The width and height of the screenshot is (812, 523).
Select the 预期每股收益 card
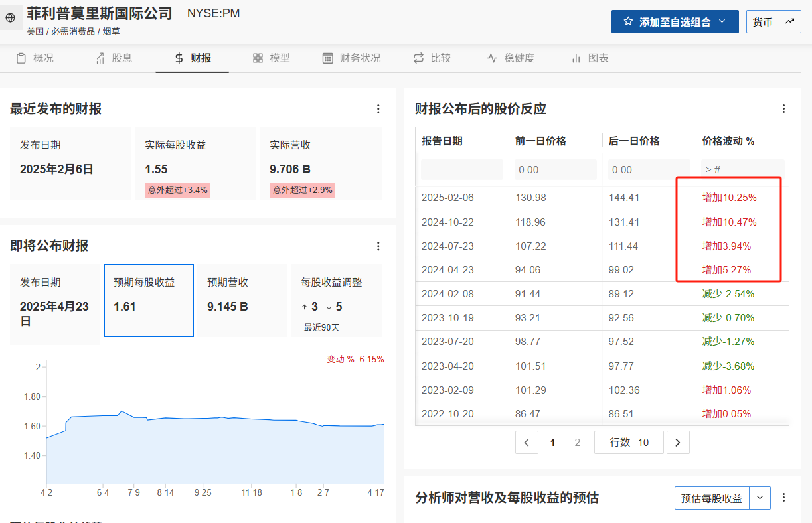[x=149, y=301]
